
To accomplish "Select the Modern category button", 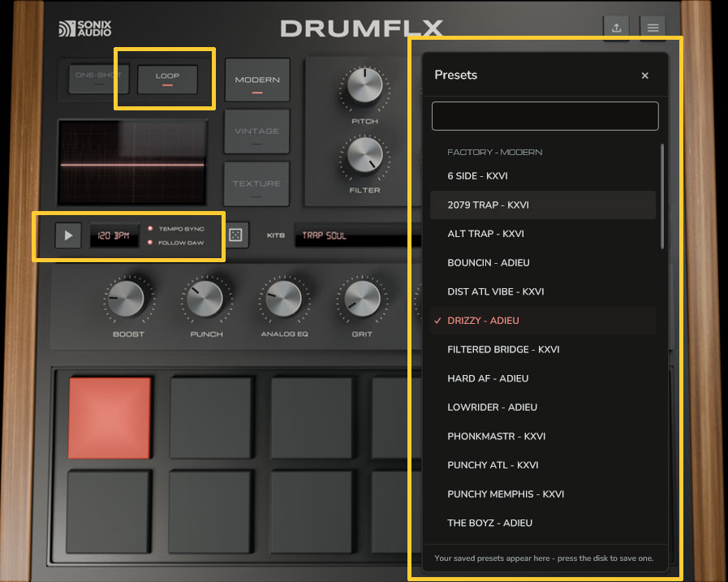I will click(257, 80).
